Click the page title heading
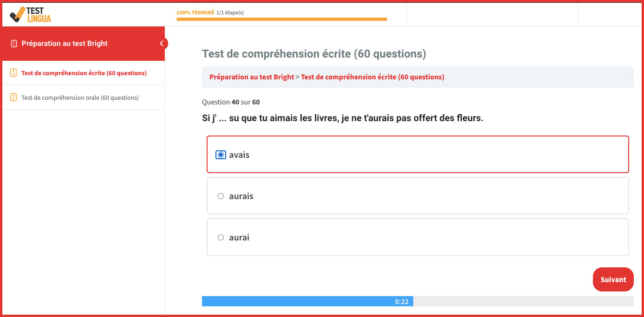Image resolution: width=644 pixels, height=317 pixels. click(x=314, y=54)
